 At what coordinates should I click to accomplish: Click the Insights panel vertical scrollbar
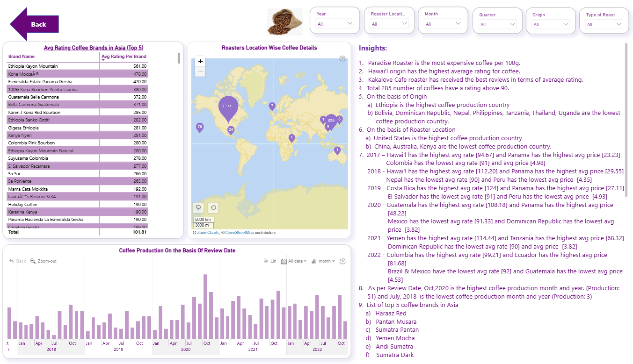(x=626, y=120)
